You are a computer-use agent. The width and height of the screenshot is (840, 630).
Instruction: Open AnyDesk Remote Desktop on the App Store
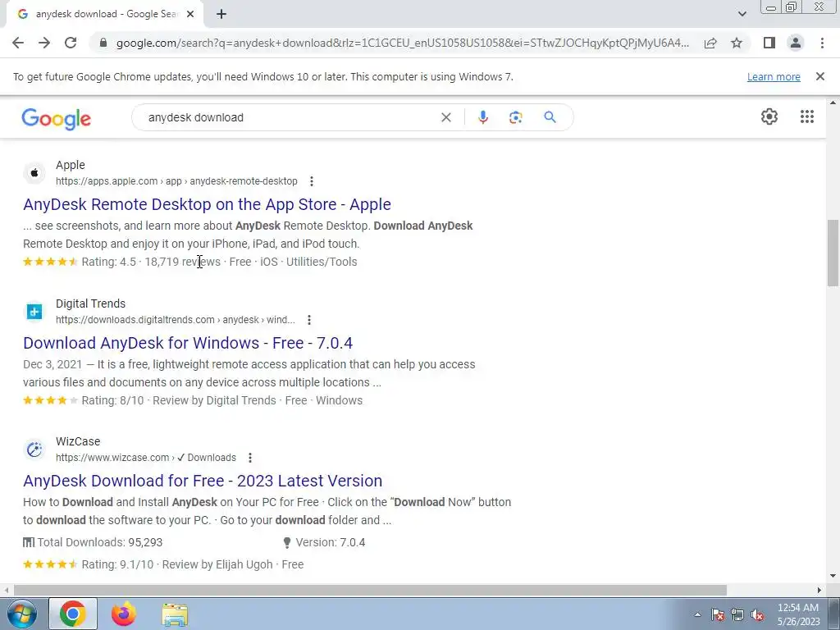[207, 204]
